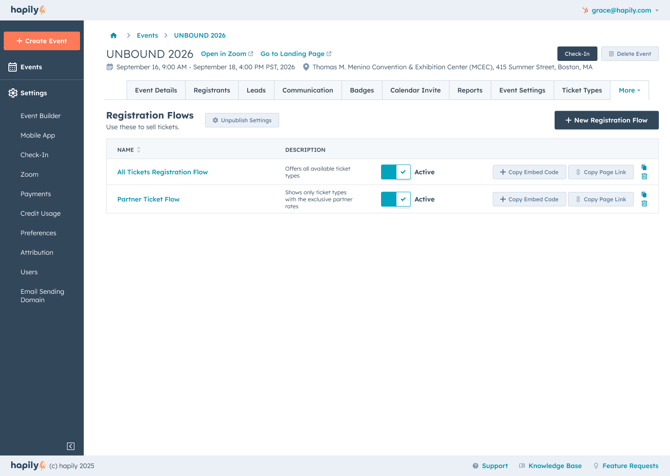The width and height of the screenshot is (670, 476).
Task: Open Zoom settings in the sidebar
Action: point(29,174)
